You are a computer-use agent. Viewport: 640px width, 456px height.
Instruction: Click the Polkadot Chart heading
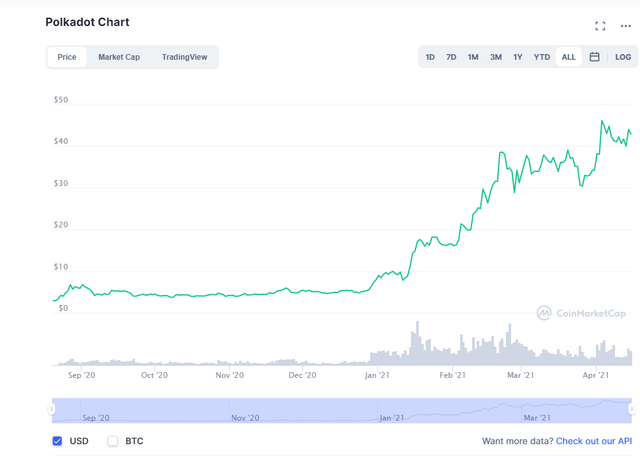pyautogui.click(x=87, y=22)
